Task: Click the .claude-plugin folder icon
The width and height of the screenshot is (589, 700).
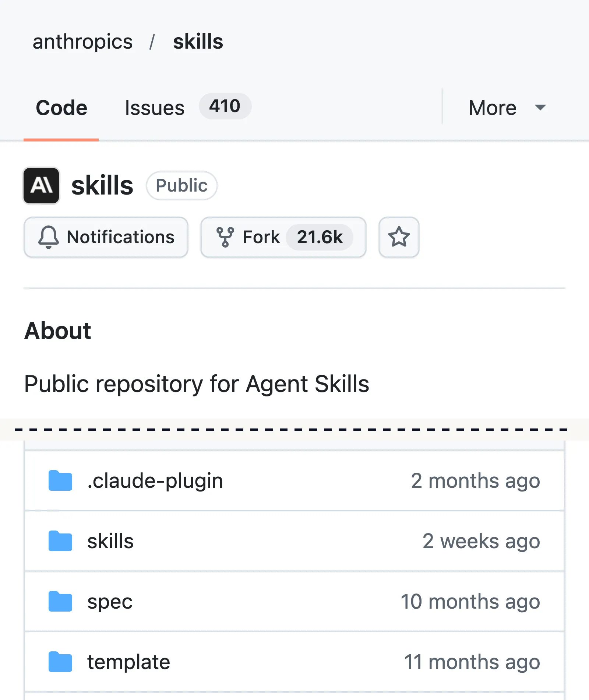Action: click(60, 480)
